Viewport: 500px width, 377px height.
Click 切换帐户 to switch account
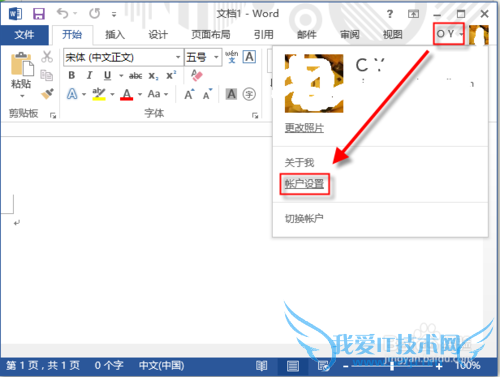coord(304,218)
